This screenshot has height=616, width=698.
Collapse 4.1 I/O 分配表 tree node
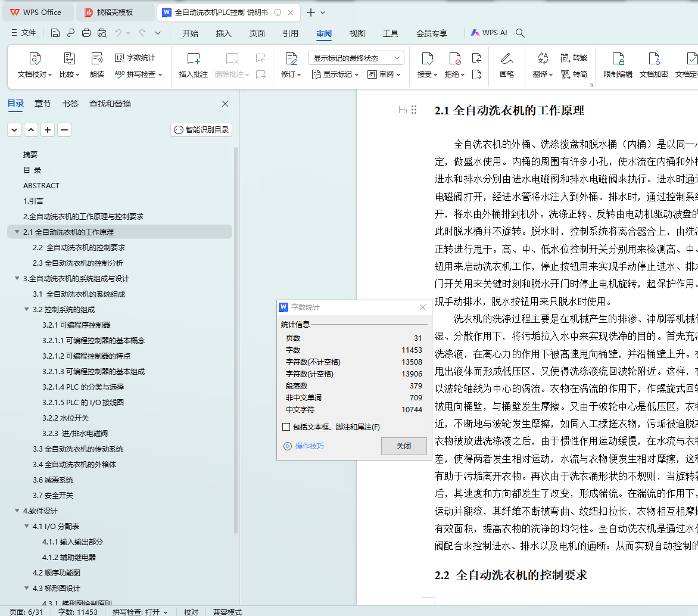click(26, 526)
